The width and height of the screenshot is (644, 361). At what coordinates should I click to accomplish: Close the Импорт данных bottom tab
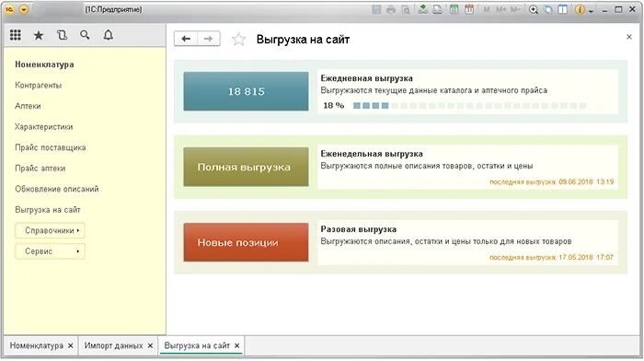click(x=150, y=345)
